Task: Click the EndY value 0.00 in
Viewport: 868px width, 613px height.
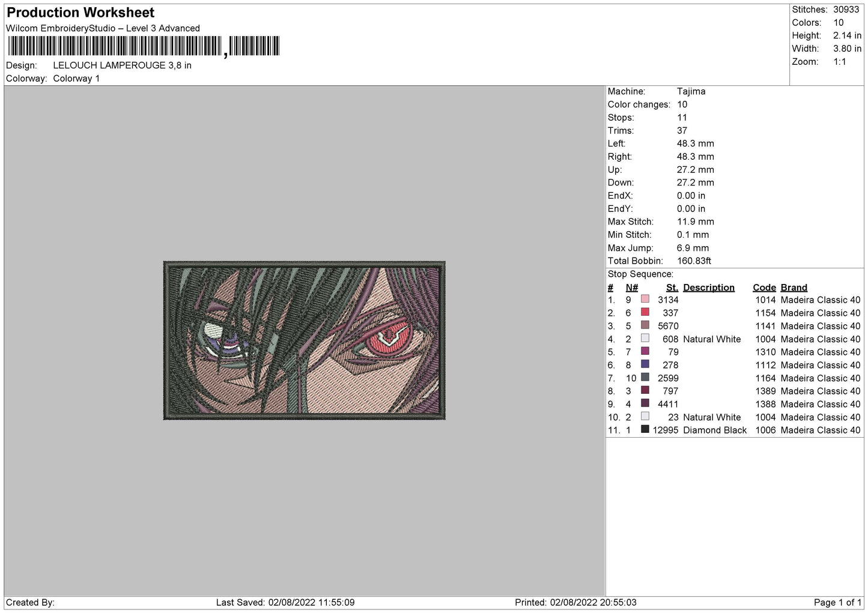Action: pyautogui.click(x=691, y=209)
